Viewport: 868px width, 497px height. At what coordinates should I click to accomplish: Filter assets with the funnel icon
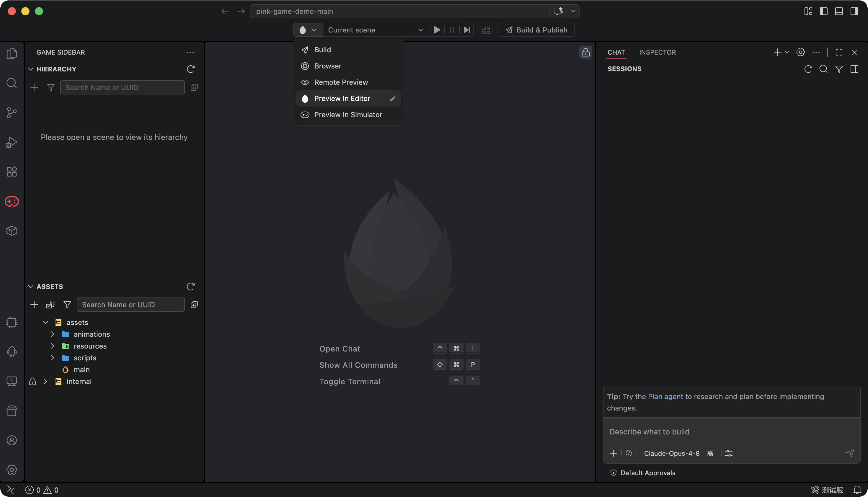coord(67,305)
